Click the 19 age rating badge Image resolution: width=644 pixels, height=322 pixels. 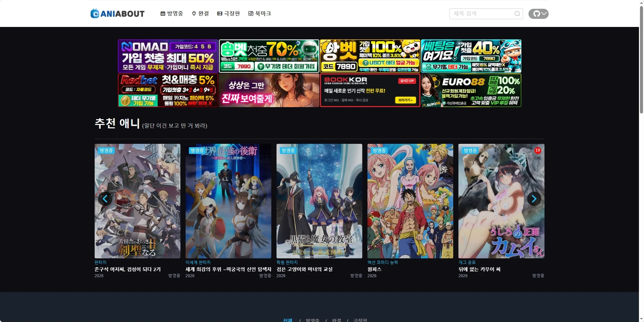click(x=538, y=151)
